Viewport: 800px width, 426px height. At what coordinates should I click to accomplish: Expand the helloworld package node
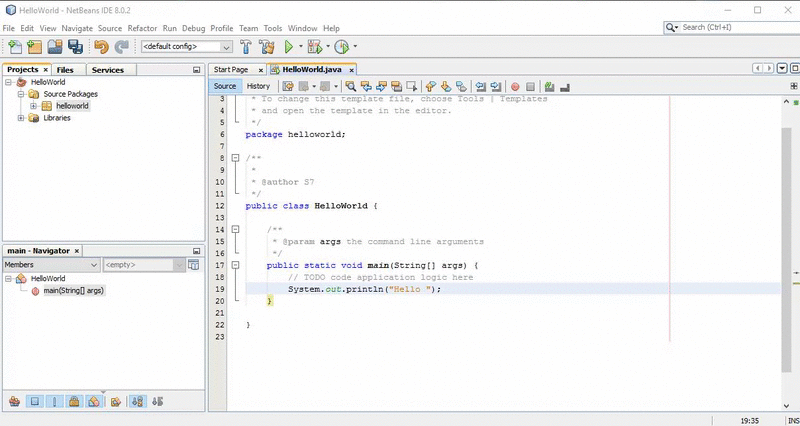point(33,106)
